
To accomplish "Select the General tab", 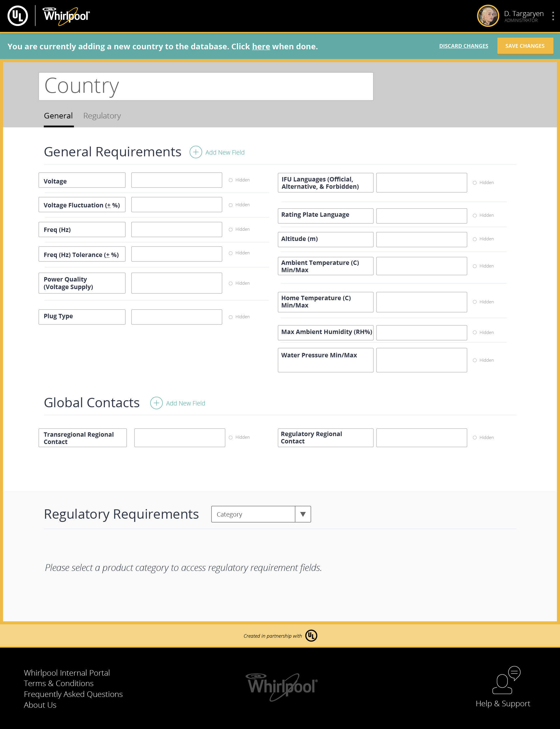I will tap(58, 116).
